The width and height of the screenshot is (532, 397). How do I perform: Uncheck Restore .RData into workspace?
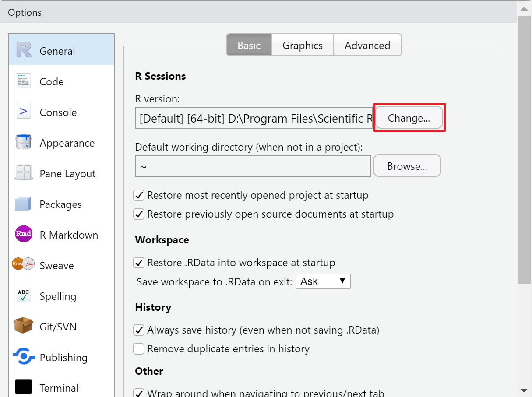(139, 263)
